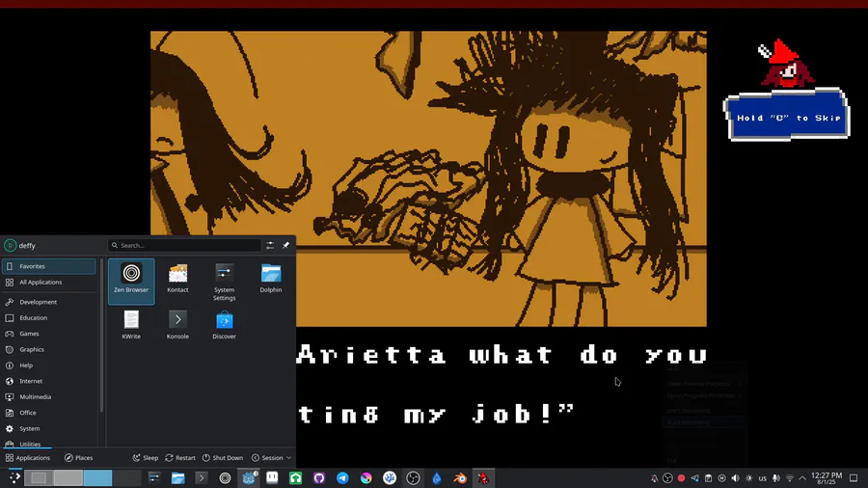Toggle the microphone tray icon
This screenshot has width=868, height=488.
point(776,478)
